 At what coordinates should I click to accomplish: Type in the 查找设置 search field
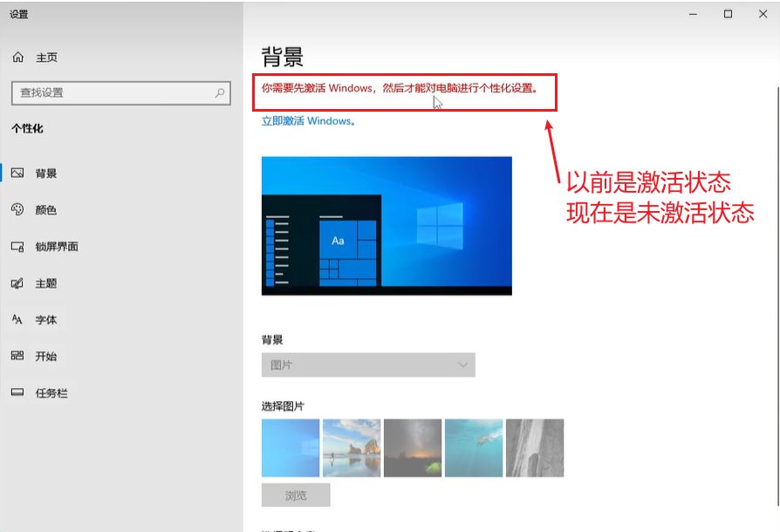(109, 92)
